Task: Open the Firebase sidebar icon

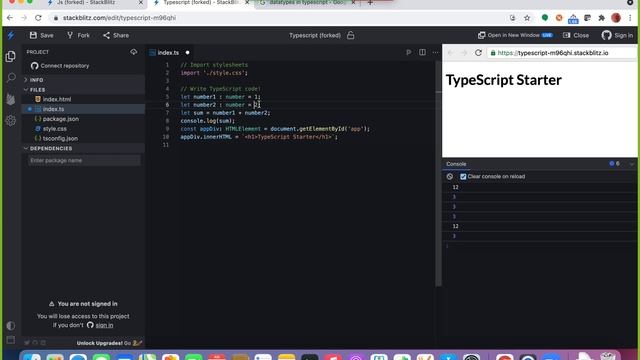Action: coord(11,99)
